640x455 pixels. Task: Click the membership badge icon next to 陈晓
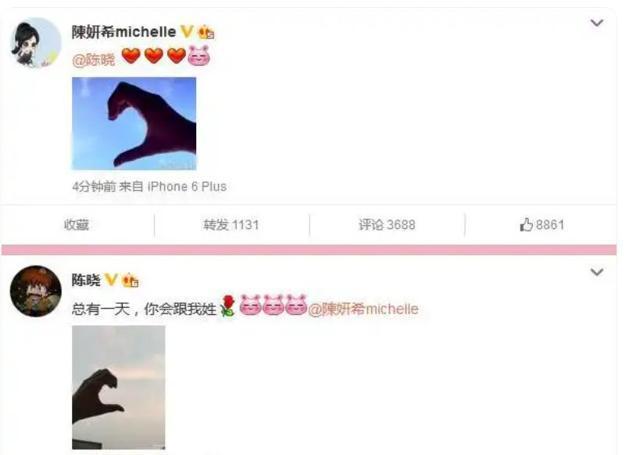[x=131, y=280]
